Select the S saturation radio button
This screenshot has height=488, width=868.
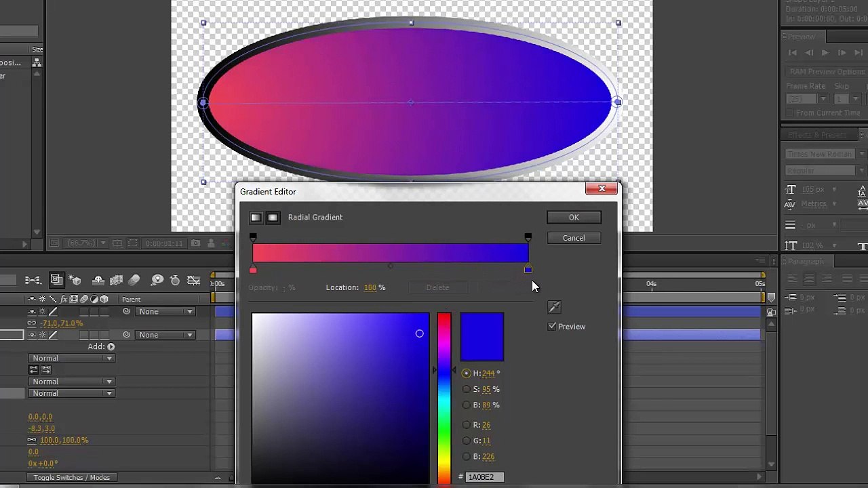(x=466, y=389)
